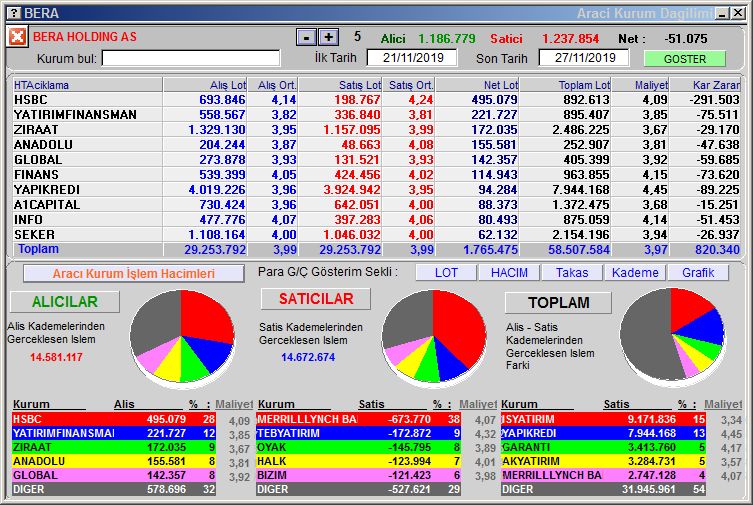Select the ZIRAAT row in the table
The height and width of the screenshot is (505, 753).
coord(376,130)
